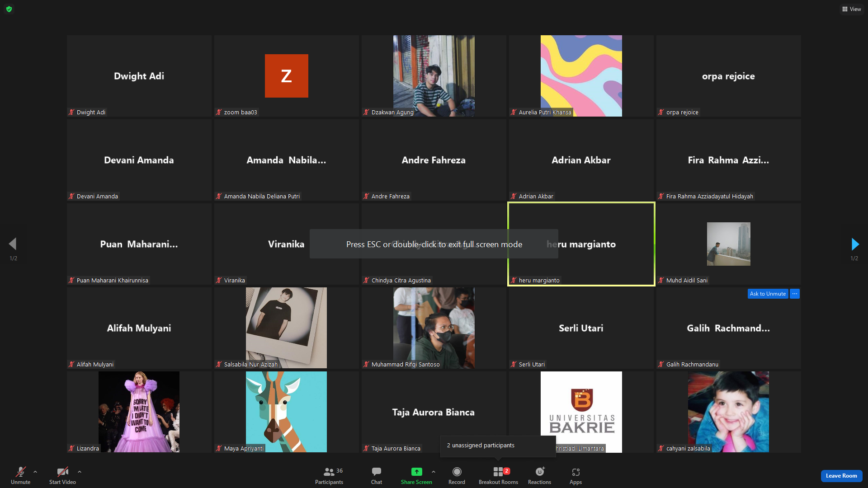Image resolution: width=868 pixels, height=488 pixels.
Task: Click Muhd Aidil Sani's profile picture
Action: [x=729, y=244]
